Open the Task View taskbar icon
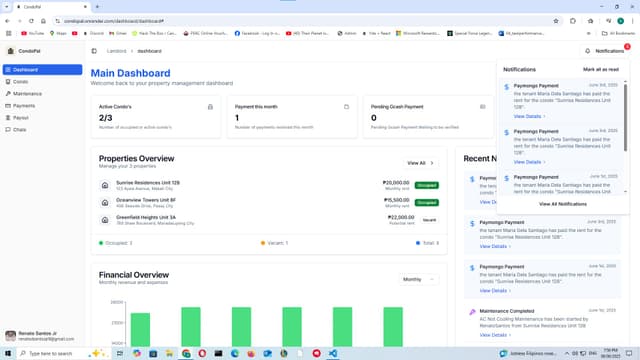The image size is (640, 360). click(x=120, y=353)
